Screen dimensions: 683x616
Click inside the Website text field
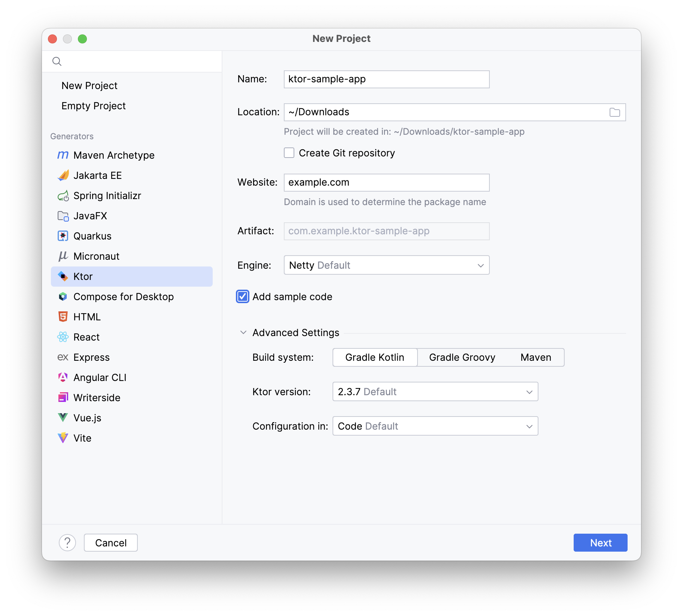(386, 183)
